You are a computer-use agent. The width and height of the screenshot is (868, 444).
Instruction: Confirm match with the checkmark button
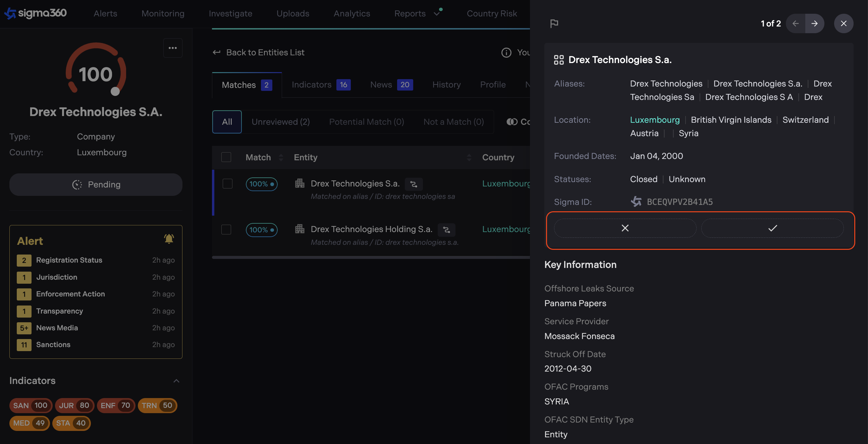(772, 228)
